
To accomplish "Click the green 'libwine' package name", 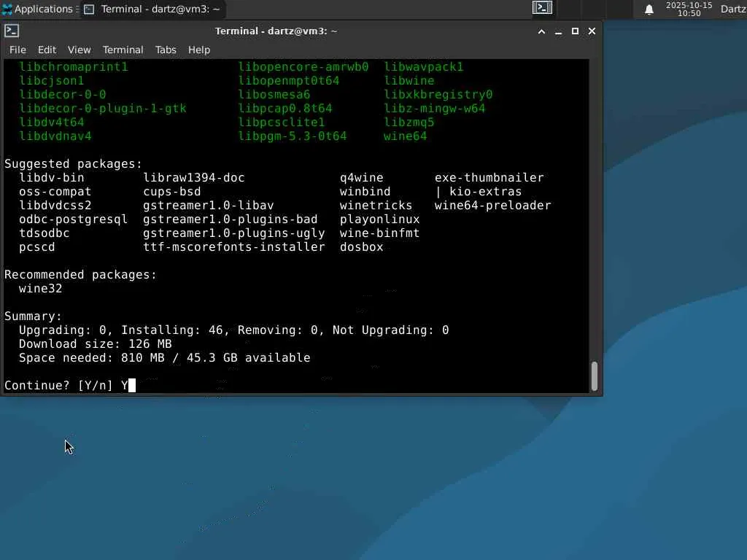I will [x=409, y=80].
